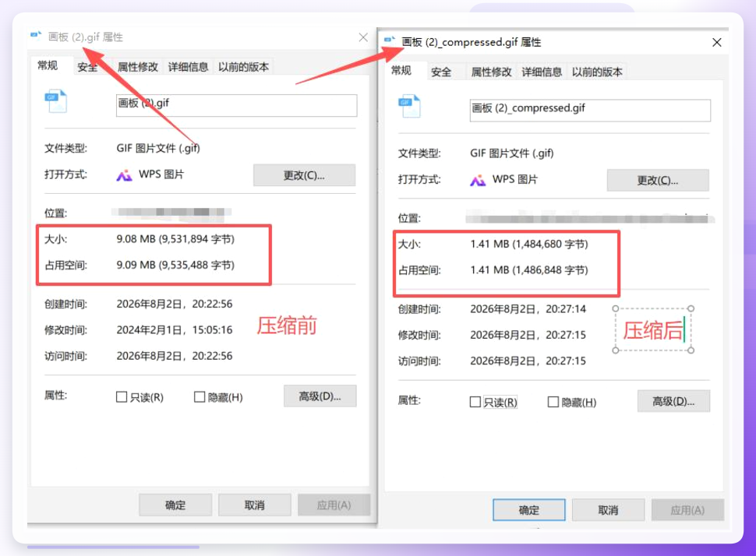Click the GIF file icon in compressed.gif window
The image size is (756, 556).
point(409,106)
